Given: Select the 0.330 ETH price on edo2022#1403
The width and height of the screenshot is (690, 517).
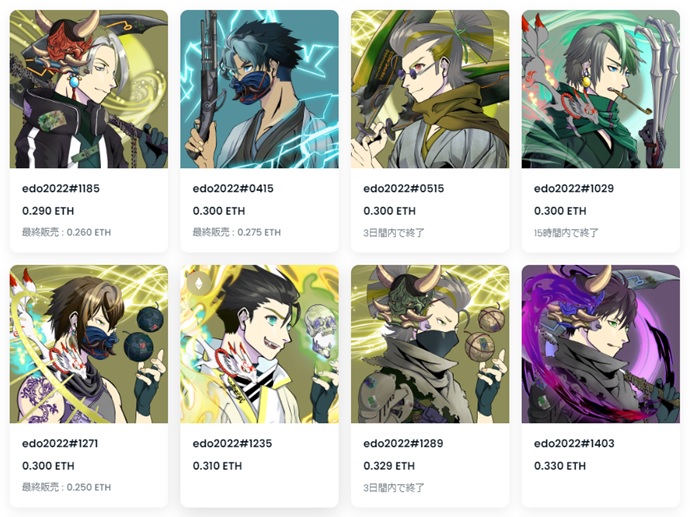Looking at the screenshot, I should (560, 466).
